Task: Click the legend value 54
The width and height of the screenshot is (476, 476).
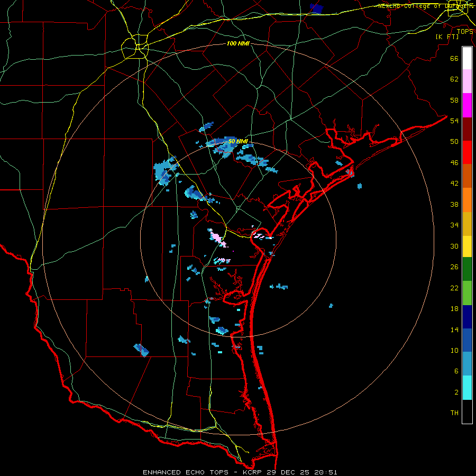Action: pyautogui.click(x=454, y=121)
